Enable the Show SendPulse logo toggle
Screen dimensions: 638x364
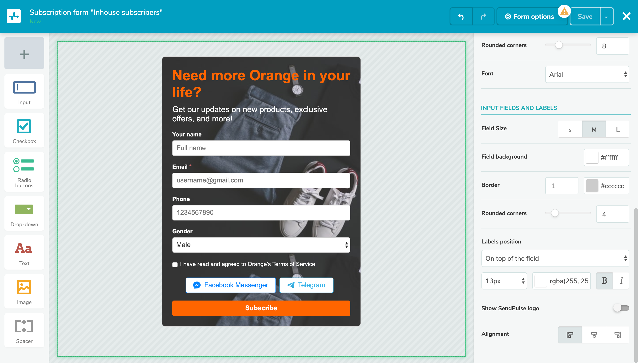pyautogui.click(x=622, y=308)
